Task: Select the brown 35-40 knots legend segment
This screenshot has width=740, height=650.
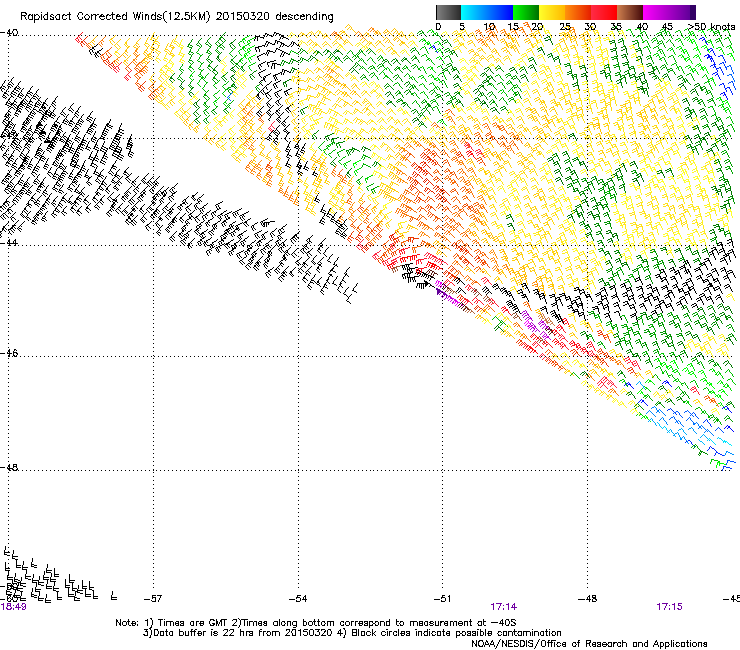Action: pyautogui.click(x=630, y=12)
